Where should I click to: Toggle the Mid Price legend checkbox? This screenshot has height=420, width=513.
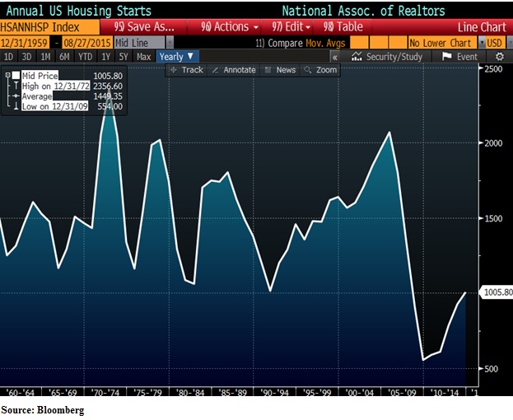[x=16, y=75]
